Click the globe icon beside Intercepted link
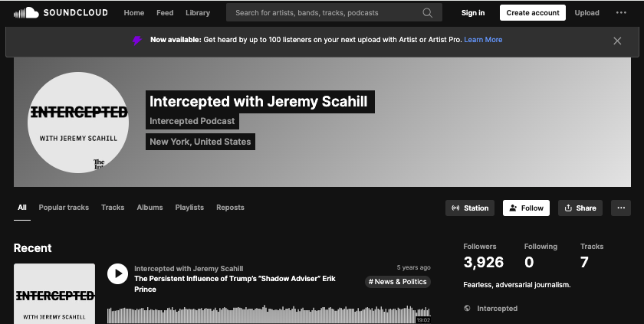This screenshot has width=644, height=324. (x=467, y=308)
